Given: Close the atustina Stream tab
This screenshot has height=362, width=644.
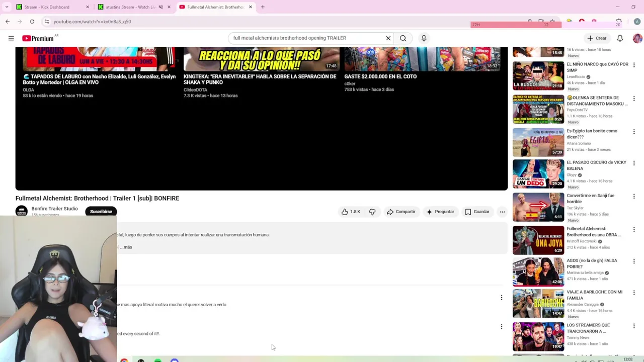Looking at the screenshot, I should (x=169, y=7).
